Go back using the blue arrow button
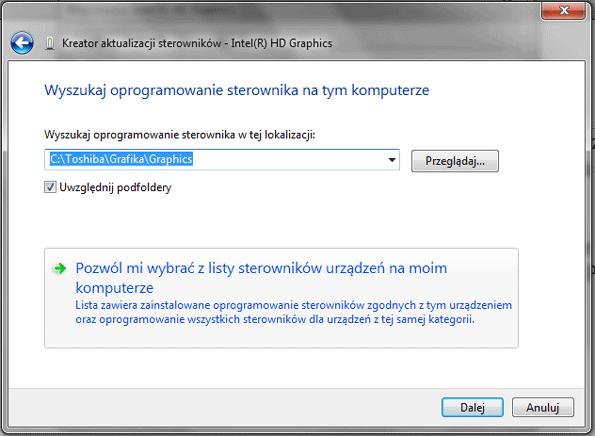595x436 pixels. [x=22, y=43]
